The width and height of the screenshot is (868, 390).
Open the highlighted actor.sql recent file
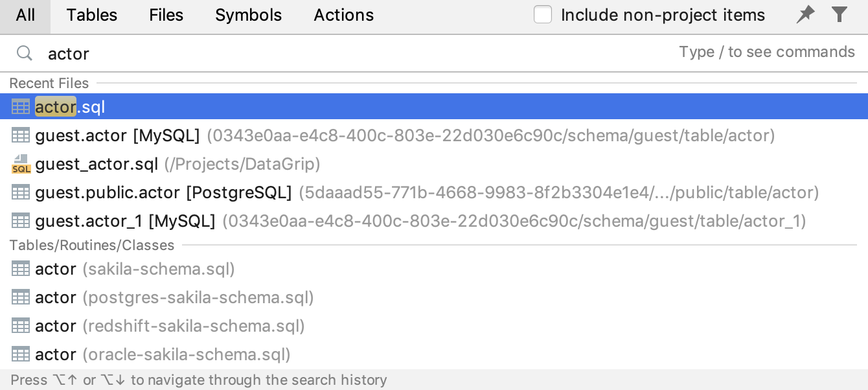click(434, 107)
